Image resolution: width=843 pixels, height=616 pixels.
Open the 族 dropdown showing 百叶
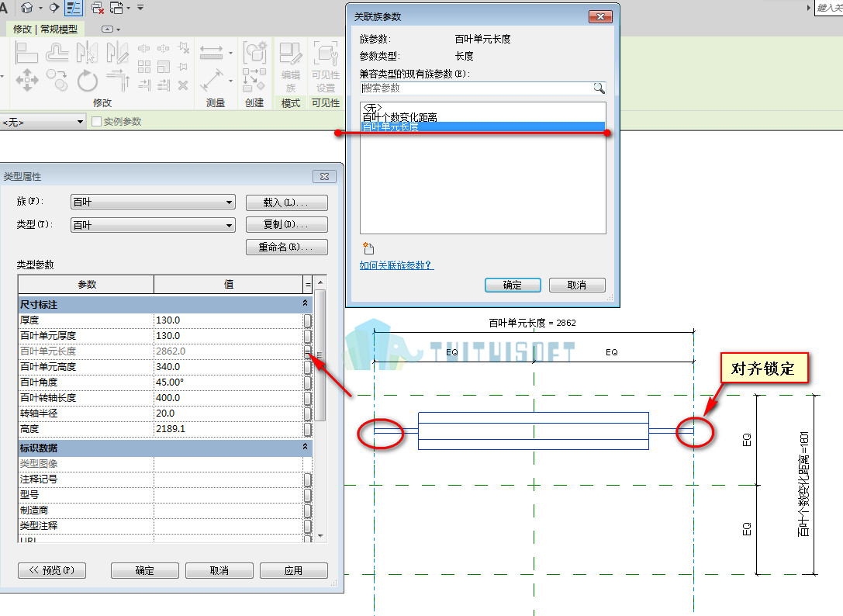click(x=154, y=202)
